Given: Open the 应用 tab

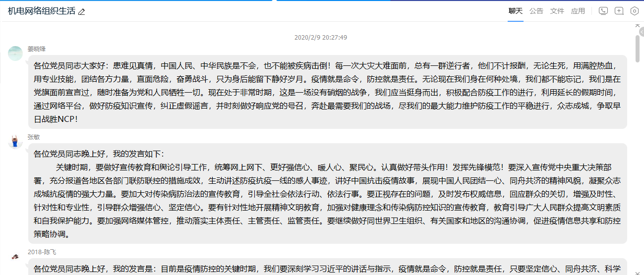Looking at the screenshot, I should 578,11.
